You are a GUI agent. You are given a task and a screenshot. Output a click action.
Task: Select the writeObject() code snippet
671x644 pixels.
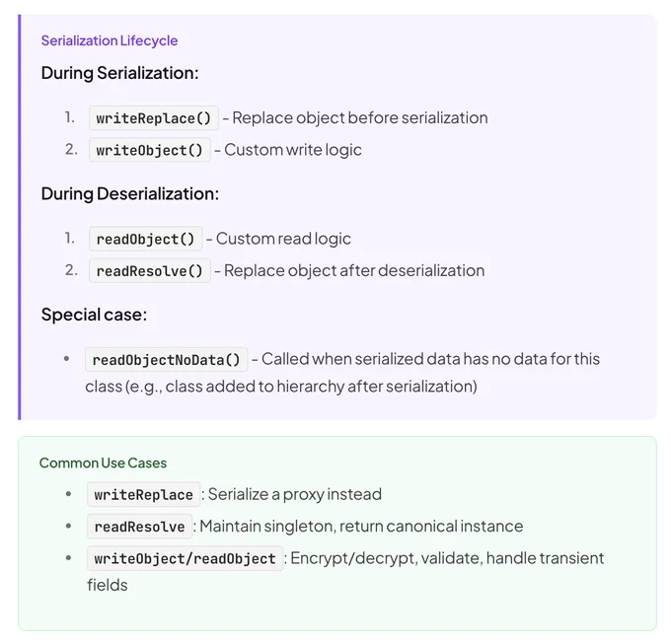[x=150, y=150]
